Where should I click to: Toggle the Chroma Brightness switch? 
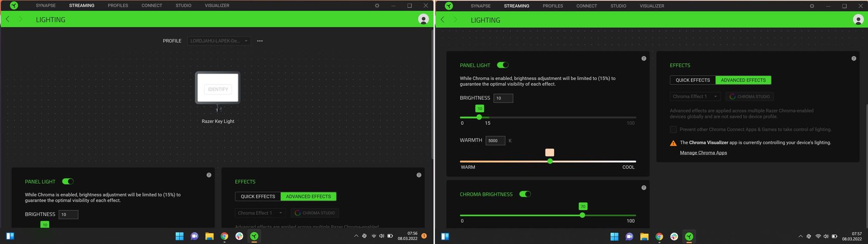pos(525,194)
